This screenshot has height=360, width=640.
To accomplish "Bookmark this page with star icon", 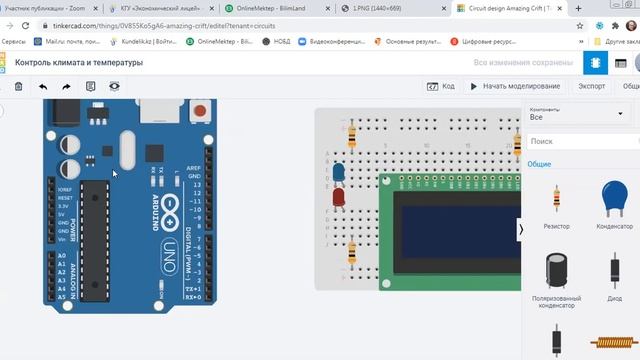I will [580, 26].
